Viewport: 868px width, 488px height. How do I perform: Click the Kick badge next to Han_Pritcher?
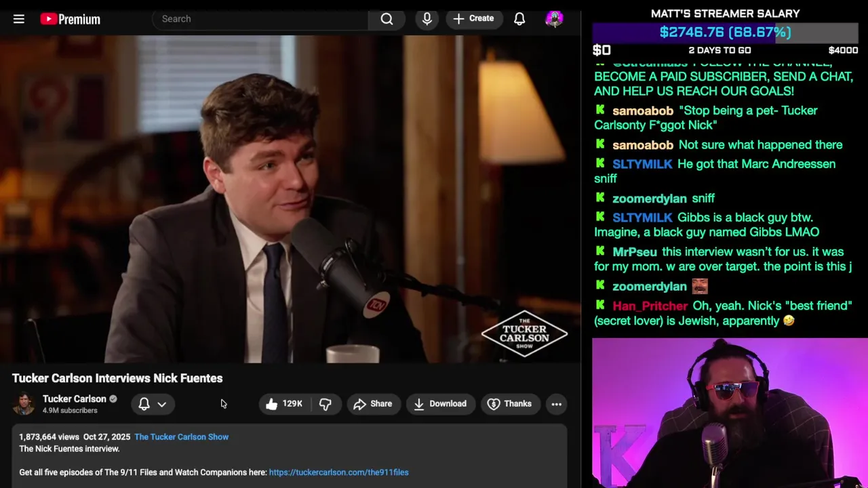coord(600,306)
